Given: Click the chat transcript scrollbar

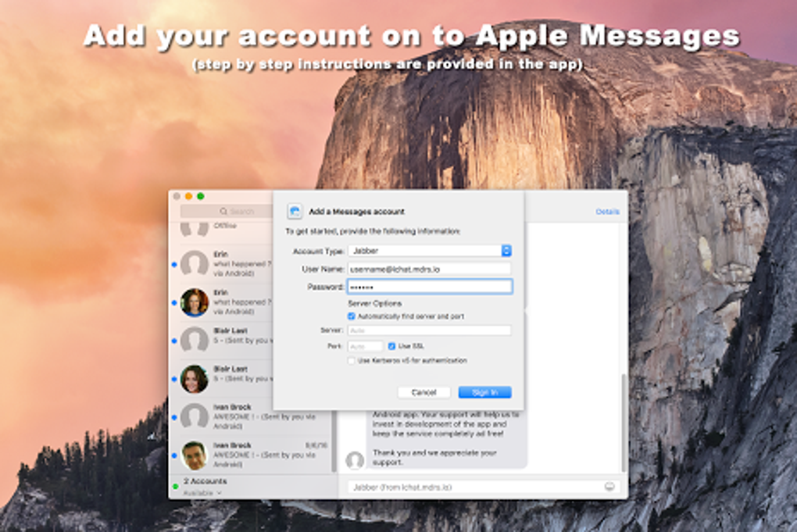Looking at the screenshot, I should pos(624,423).
